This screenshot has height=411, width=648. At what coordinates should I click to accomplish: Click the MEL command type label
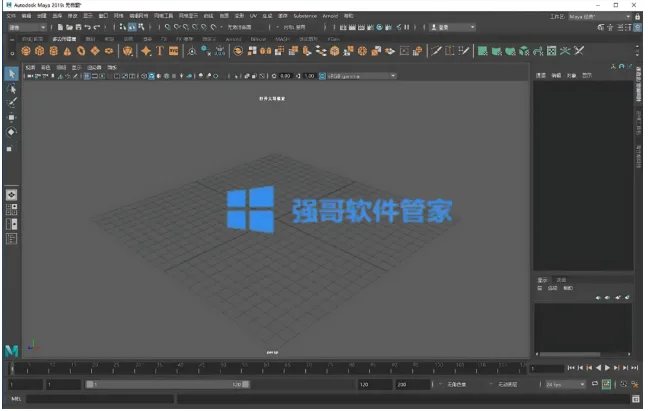click(16, 399)
